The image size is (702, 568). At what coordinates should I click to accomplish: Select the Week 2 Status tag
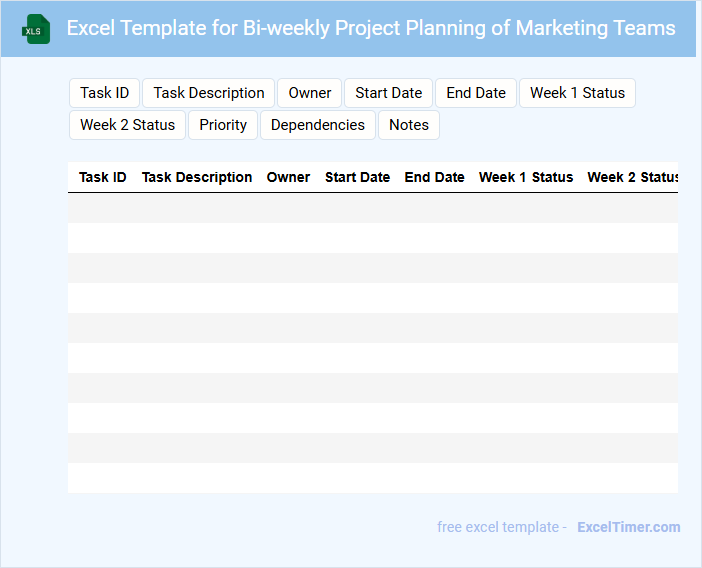tap(127, 125)
